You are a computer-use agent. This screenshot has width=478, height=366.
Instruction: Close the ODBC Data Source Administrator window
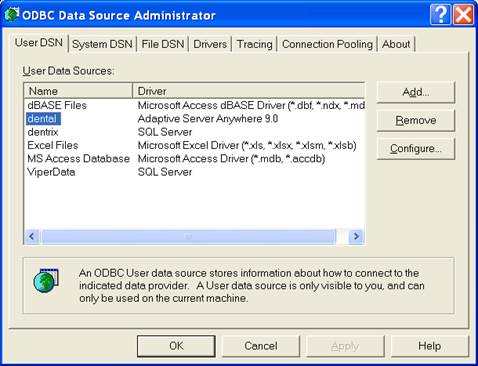(x=463, y=15)
